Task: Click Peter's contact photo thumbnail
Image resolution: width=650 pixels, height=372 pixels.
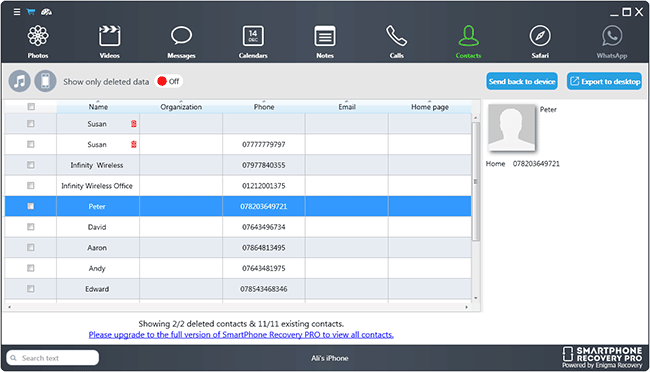Action: point(512,127)
